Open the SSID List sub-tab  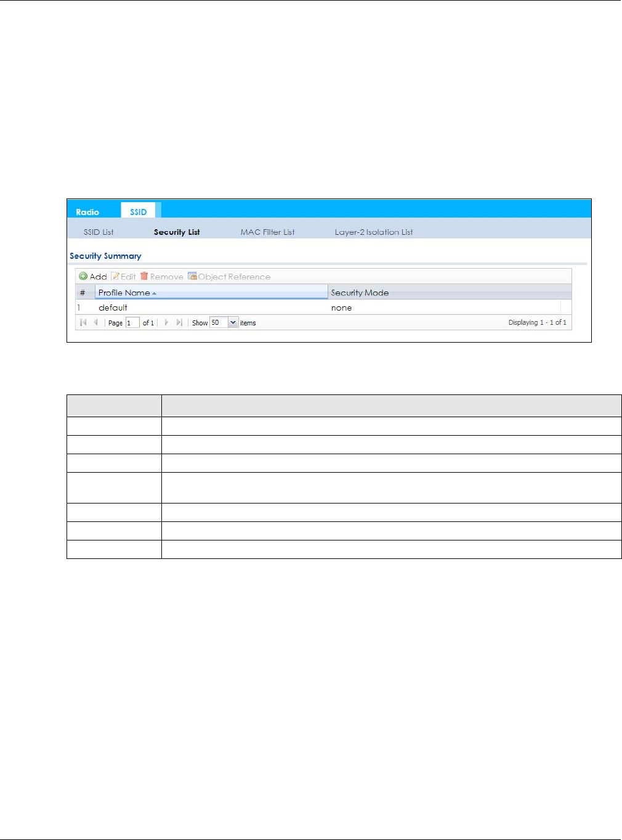pos(99,232)
